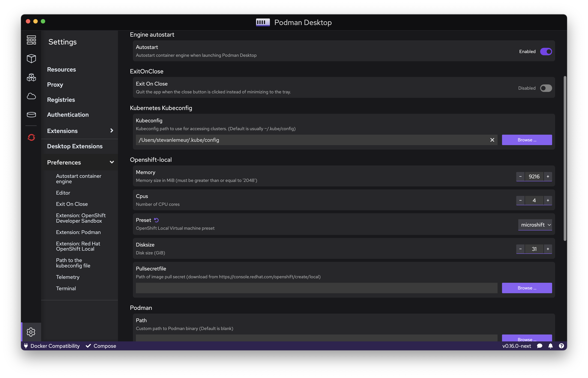Open the microshift preset dropdown
The width and height of the screenshot is (588, 378).
[535, 225]
